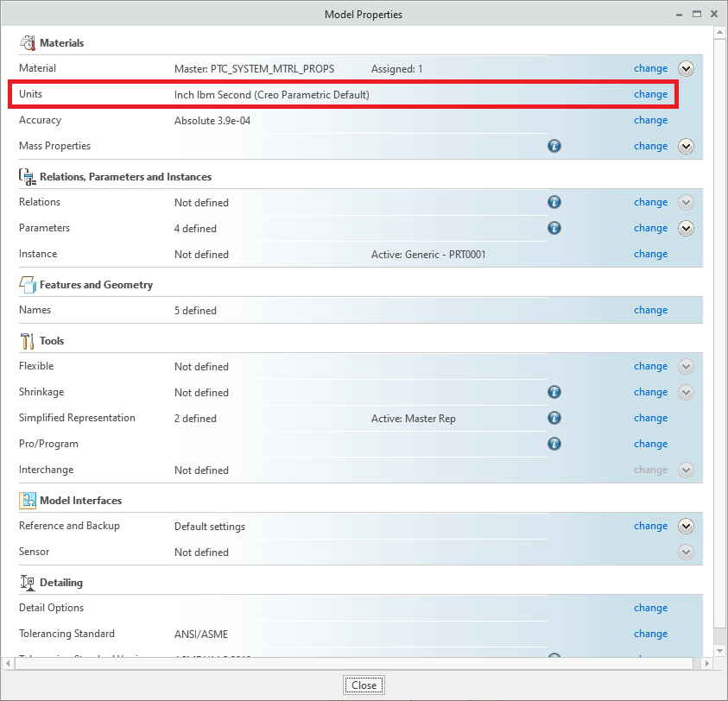Click the Model Interfaces section icon
Viewport: 728px width, 701px height.
[x=27, y=500]
